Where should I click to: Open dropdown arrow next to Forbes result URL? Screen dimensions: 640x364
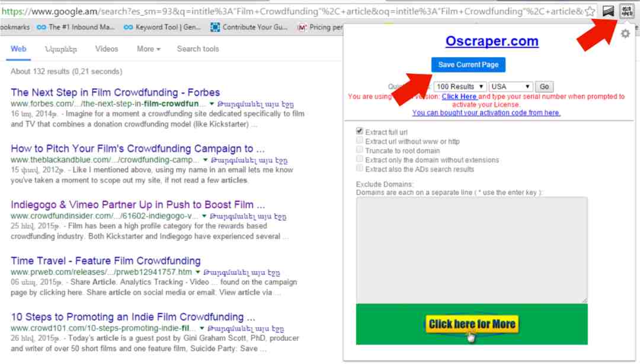(x=212, y=104)
